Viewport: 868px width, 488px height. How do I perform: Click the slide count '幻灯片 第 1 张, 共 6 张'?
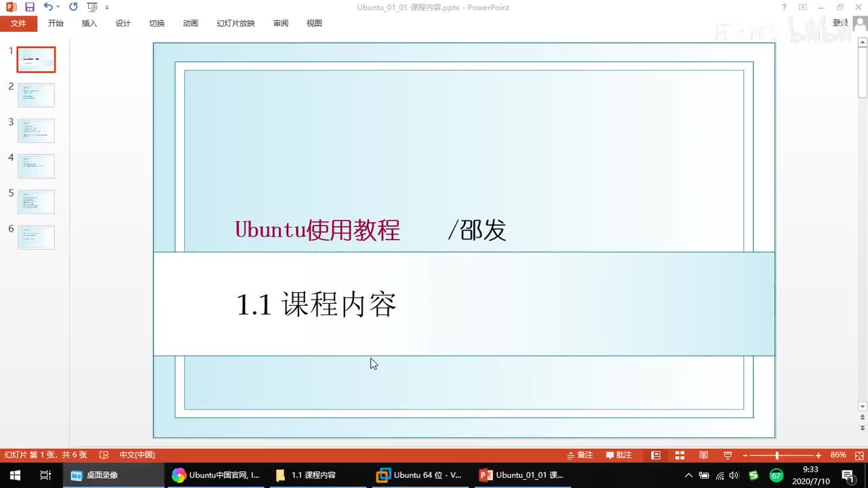click(45, 455)
